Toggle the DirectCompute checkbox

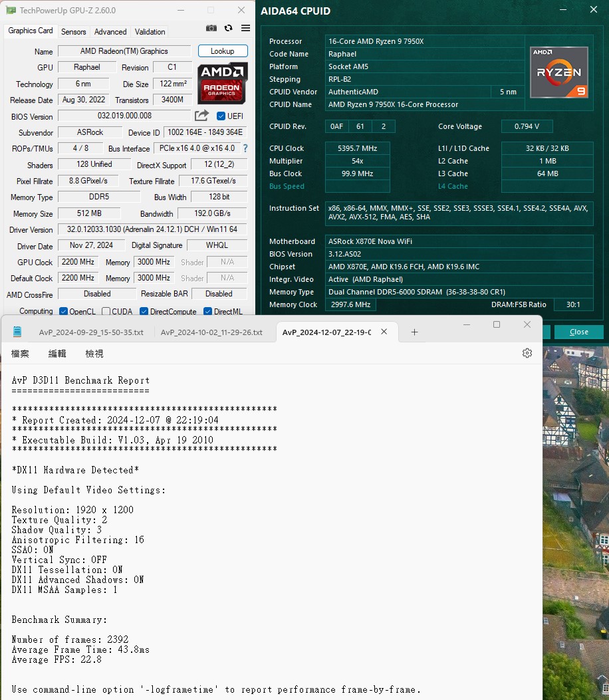point(144,311)
